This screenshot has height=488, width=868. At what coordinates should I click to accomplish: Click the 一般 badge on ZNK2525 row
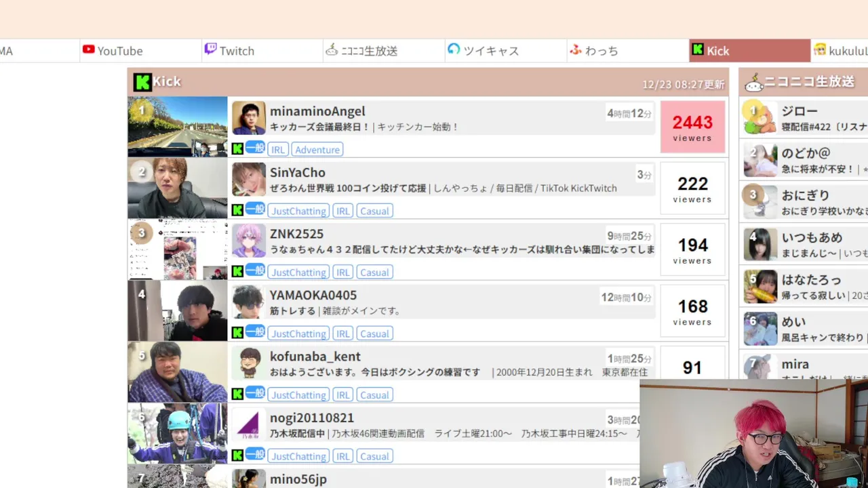tap(255, 270)
